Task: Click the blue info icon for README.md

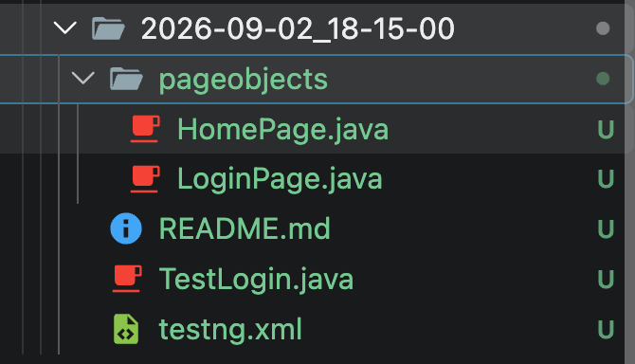Action: [x=126, y=228]
